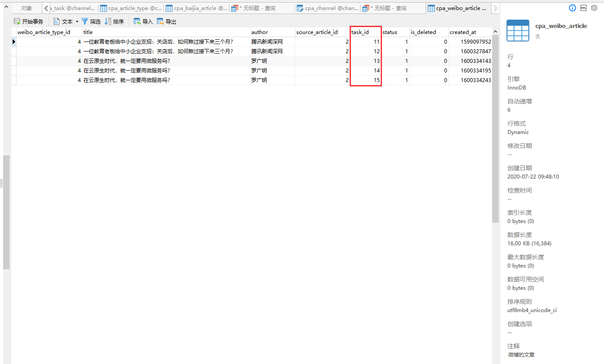Screen dimensions: 604x364
Task: Click the Dynamic row format value
Action: click(518, 132)
